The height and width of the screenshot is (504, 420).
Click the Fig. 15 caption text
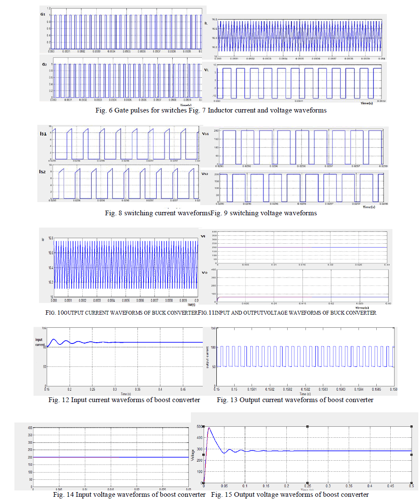pos(290,495)
